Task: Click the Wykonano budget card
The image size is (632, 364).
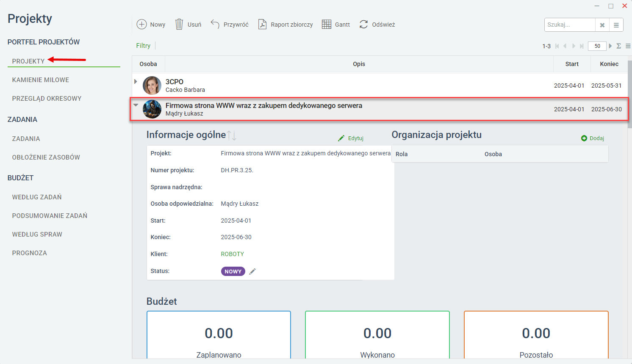Action: (377, 335)
